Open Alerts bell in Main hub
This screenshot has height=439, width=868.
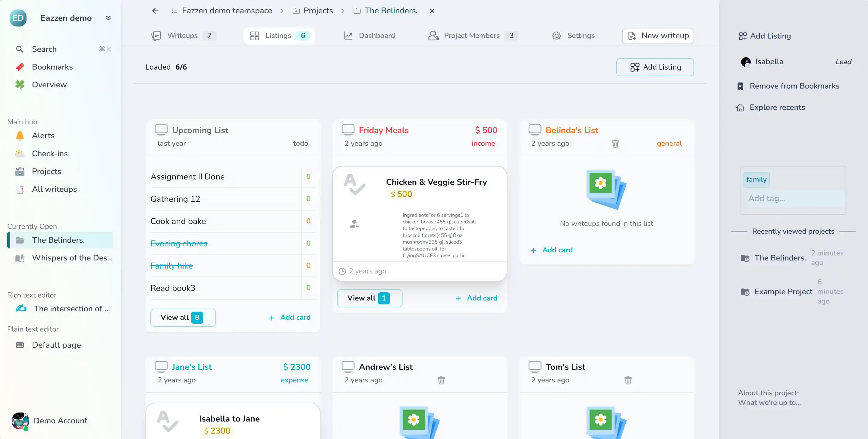pos(20,136)
